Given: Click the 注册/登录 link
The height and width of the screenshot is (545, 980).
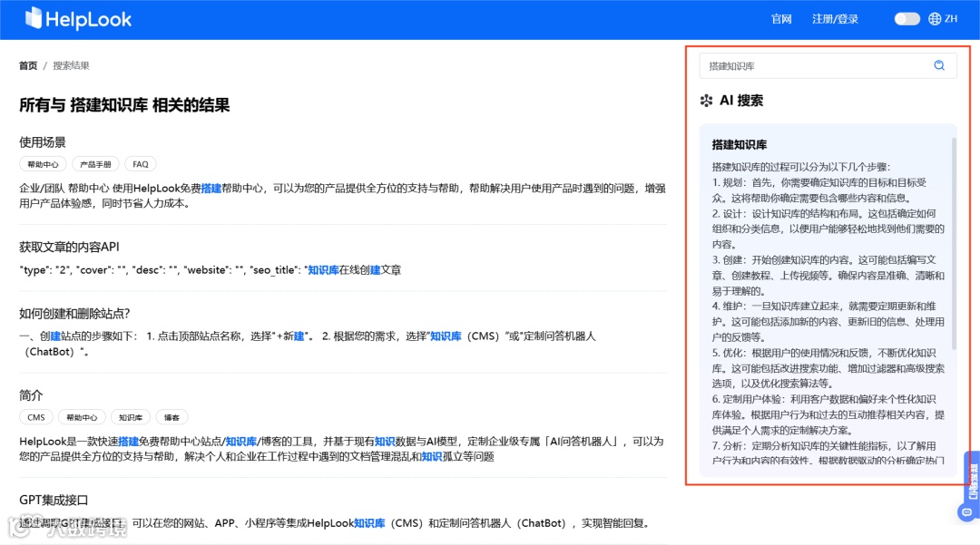Looking at the screenshot, I should [x=835, y=18].
